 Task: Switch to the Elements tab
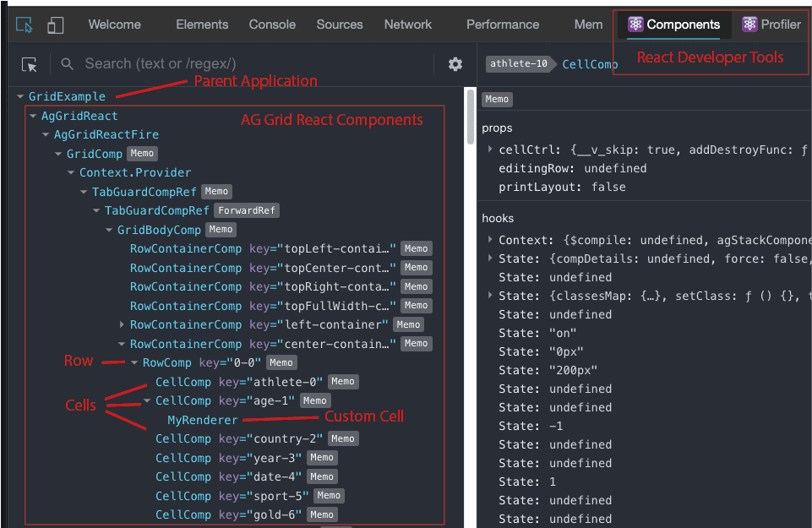[x=202, y=24]
